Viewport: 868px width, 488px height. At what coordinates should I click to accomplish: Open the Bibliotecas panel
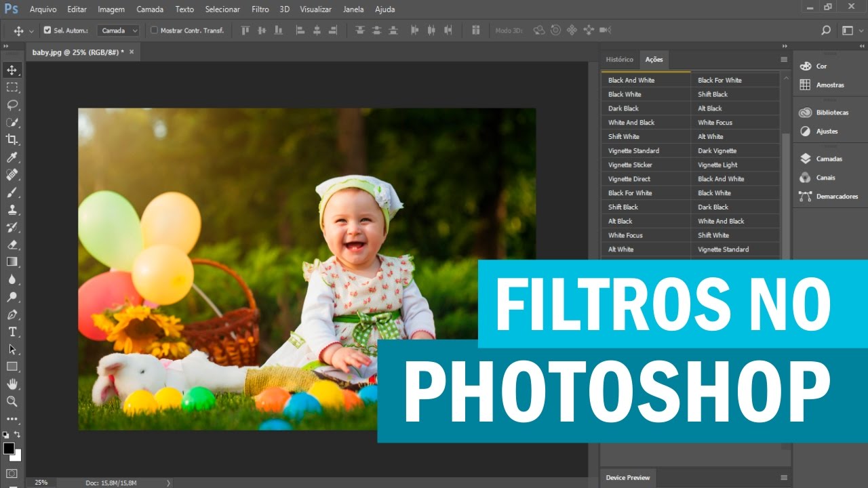823,113
